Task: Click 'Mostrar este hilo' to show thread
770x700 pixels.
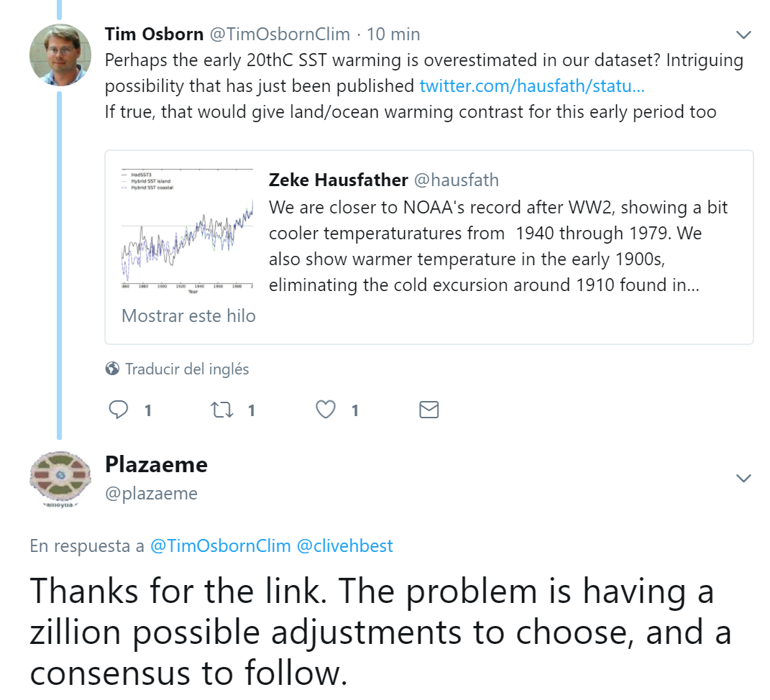Action: click(188, 316)
